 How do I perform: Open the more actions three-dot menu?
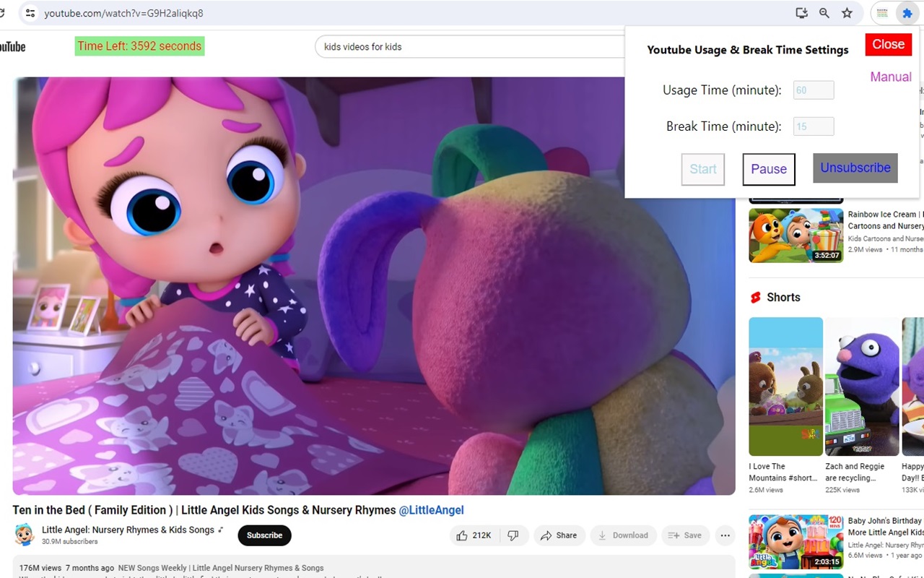tap(725, 535)
